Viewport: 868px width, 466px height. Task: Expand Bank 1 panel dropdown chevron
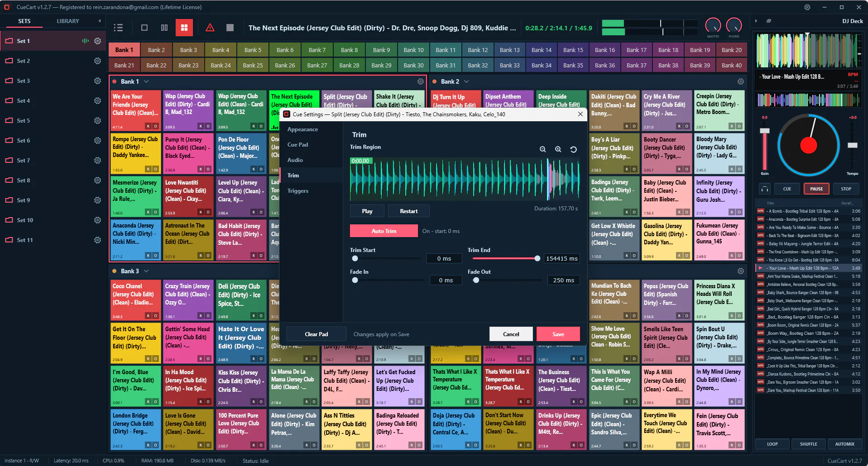click(x=146, y=81)
